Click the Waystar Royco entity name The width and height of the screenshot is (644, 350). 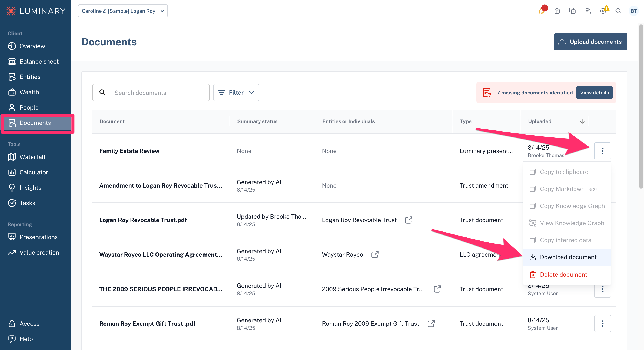coord(342,255)
